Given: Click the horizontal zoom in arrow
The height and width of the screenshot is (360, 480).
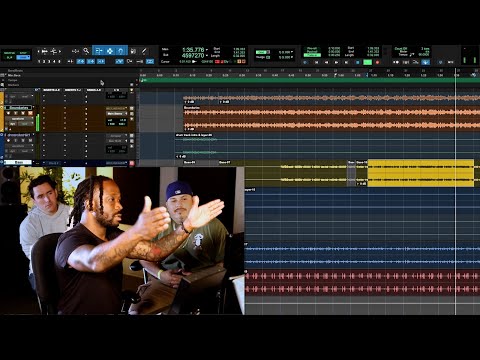Looking at the screenshot, I should point(60,51).
